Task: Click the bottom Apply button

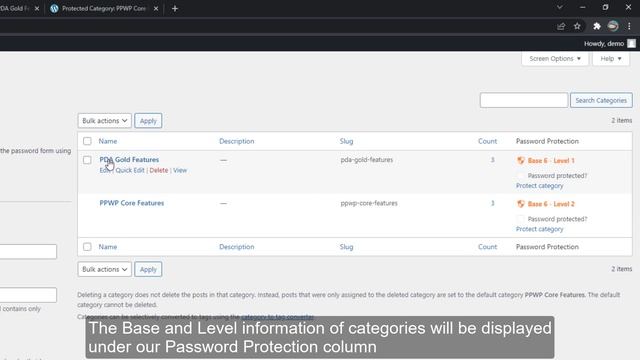Action: click(x=148, y=269)
